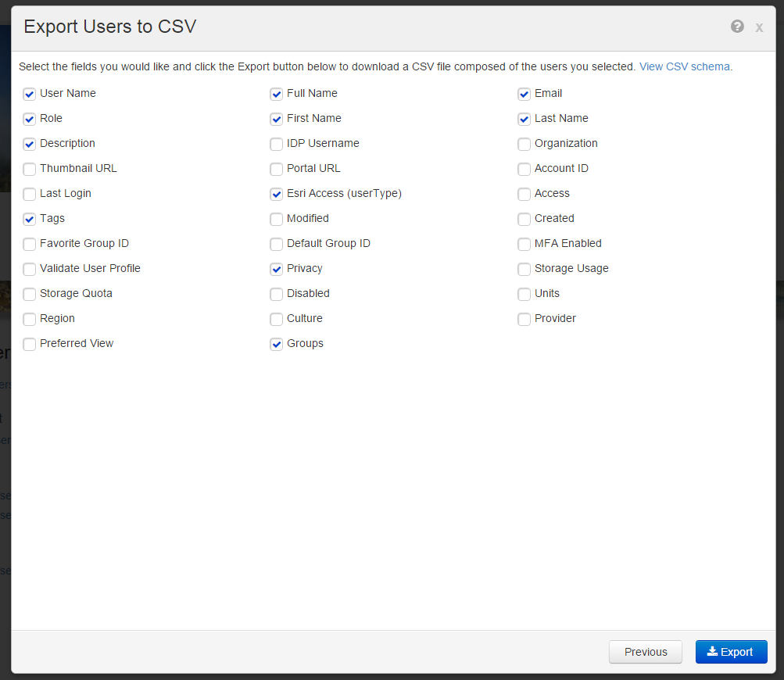Uncheck the Tags checkbox
Screen dimensions: 784x680
tap(30, 220)
